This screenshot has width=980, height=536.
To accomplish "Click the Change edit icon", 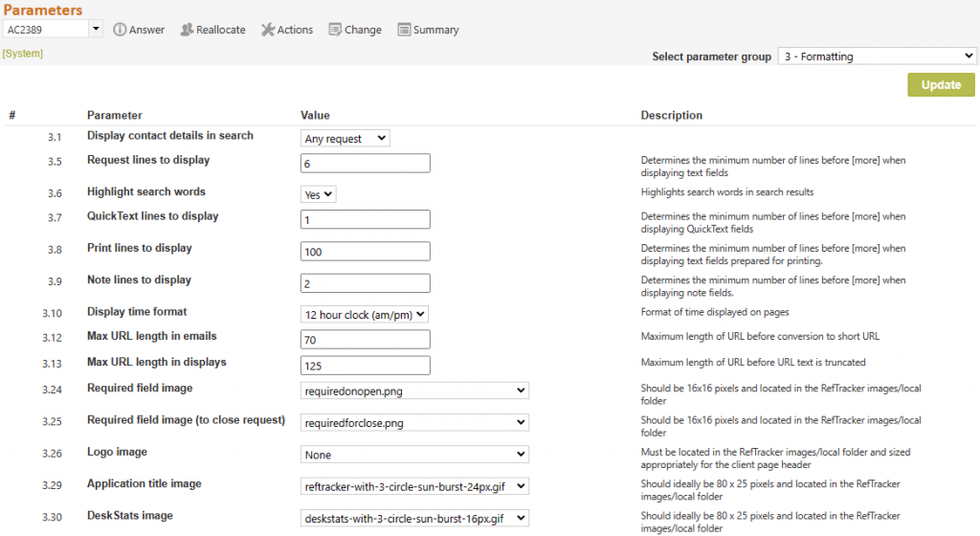I will 335,30.
